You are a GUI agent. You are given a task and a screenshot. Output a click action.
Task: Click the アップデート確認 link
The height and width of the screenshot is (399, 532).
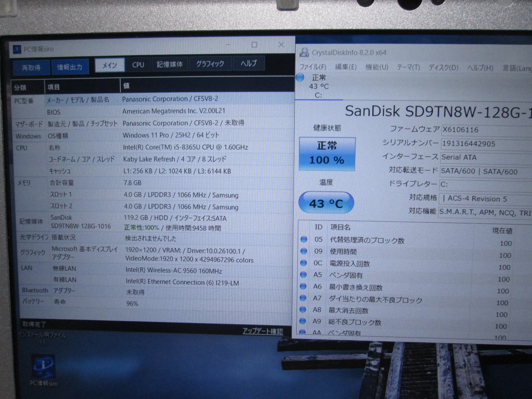pos(263,331)
